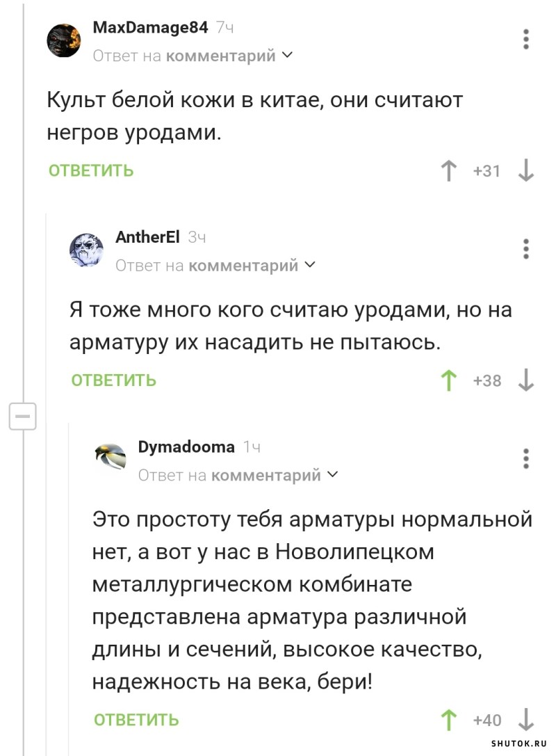
Task: Open three-dot menu on AntherEl's comment
Action: point(526,249)
